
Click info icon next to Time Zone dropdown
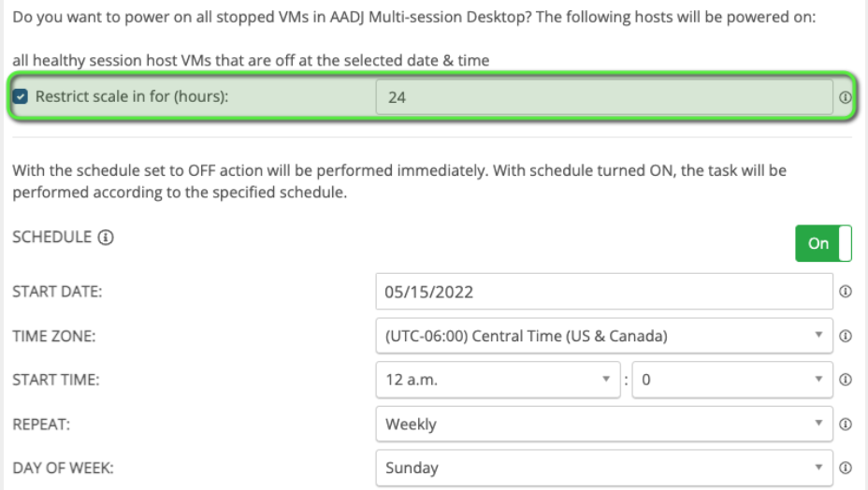click(x=845, y=336)
